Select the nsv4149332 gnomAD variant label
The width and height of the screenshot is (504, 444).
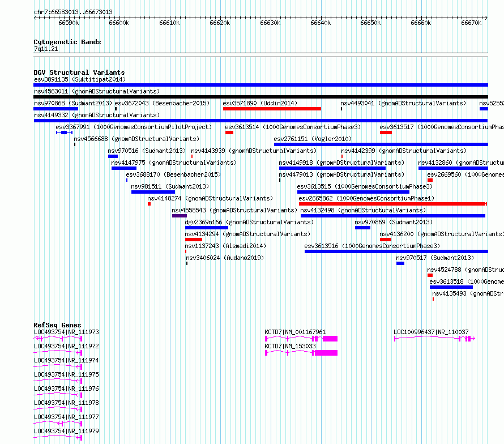click(x=97, y=115)
